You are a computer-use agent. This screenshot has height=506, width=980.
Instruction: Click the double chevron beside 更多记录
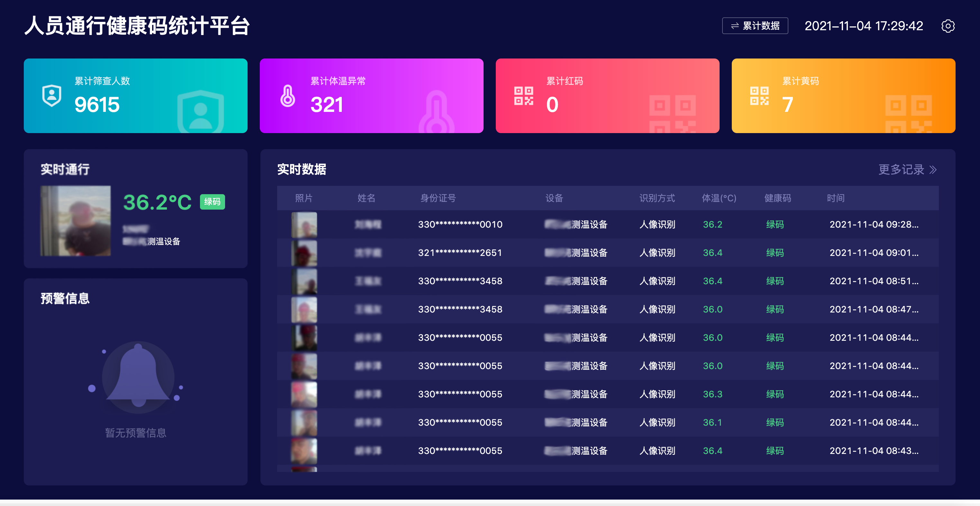pos(933,170)
